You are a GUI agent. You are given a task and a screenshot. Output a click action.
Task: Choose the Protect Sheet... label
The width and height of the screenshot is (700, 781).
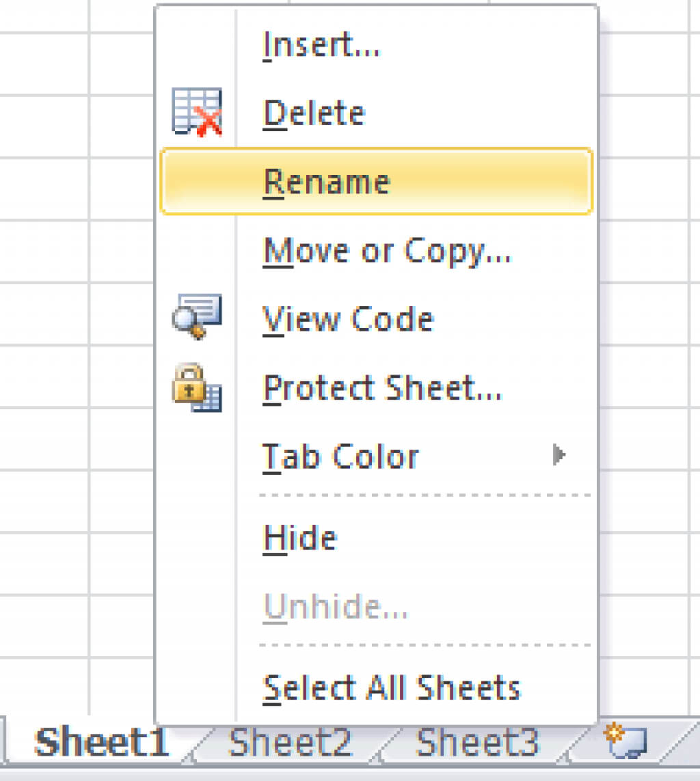click(x=383, y=388)
